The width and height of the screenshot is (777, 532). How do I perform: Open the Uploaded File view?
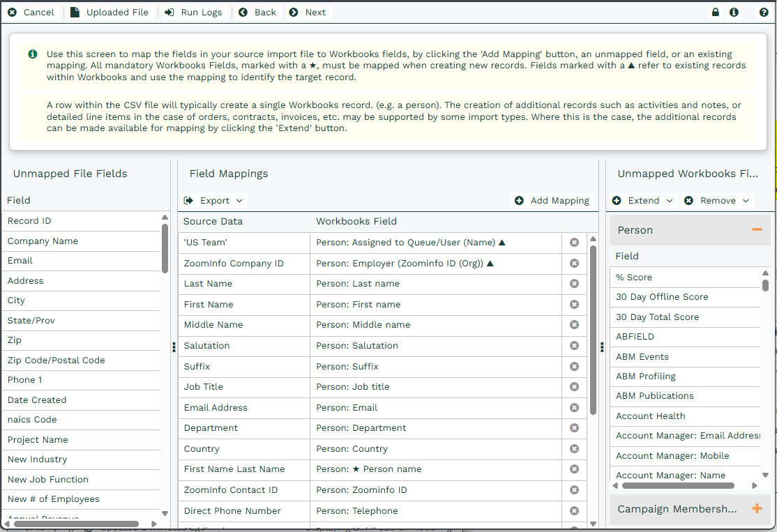point(110,13)
